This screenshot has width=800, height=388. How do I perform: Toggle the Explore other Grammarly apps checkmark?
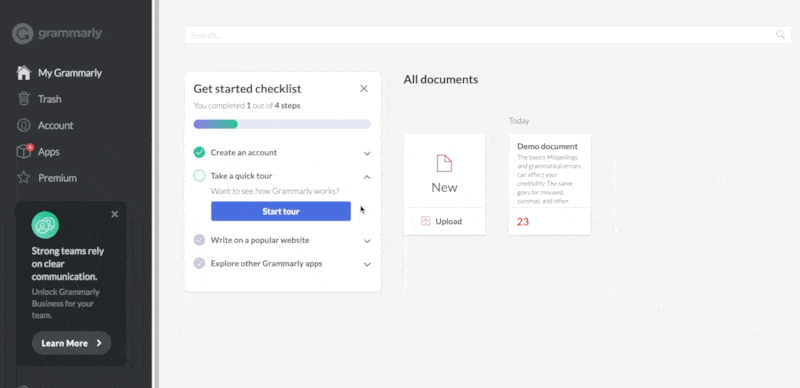point(199,263)
